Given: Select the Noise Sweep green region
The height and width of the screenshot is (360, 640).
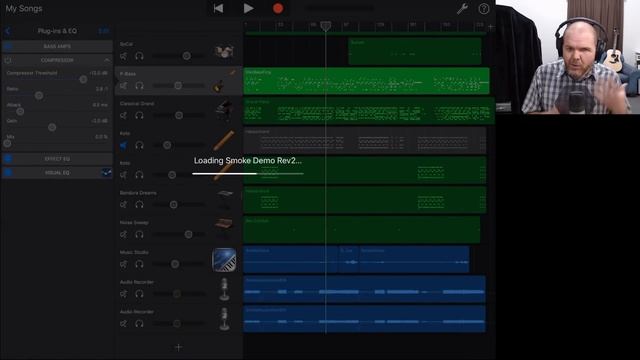Looking at the screenshot, I should coord(362,230).
